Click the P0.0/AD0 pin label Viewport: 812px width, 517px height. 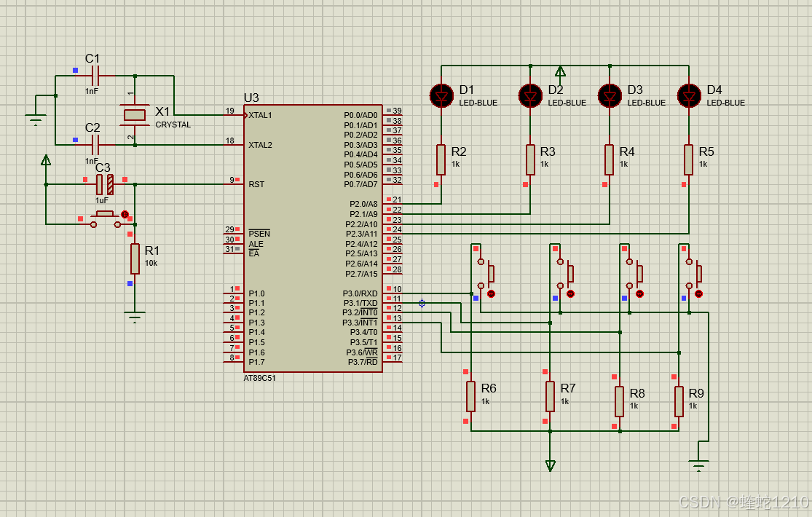click(361, 115)
